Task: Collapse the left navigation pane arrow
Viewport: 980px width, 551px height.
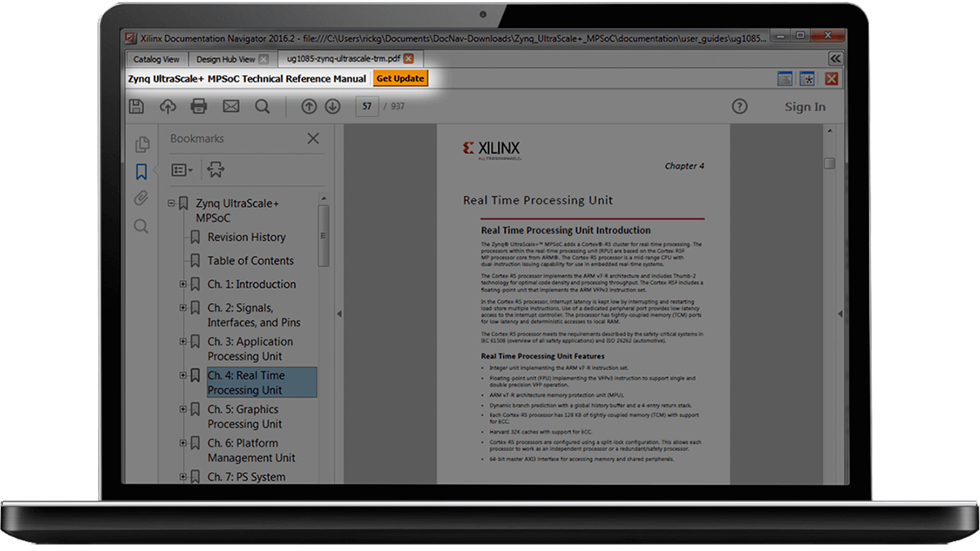Action: click(x=339, y=314)
